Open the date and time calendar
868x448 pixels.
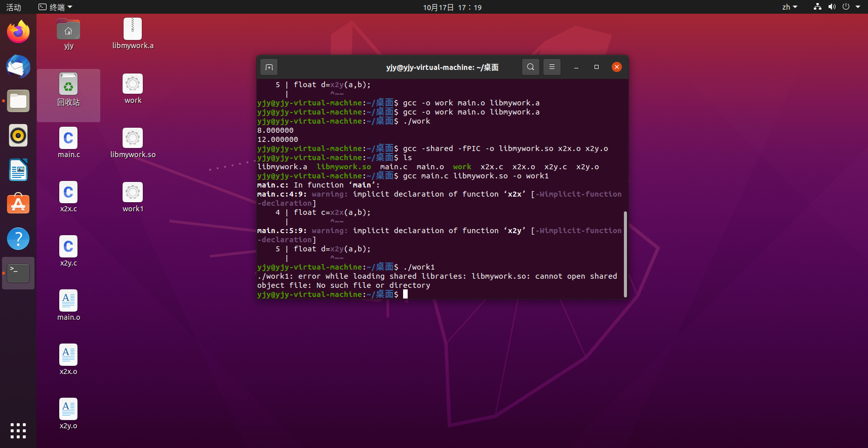pos(452,7)
